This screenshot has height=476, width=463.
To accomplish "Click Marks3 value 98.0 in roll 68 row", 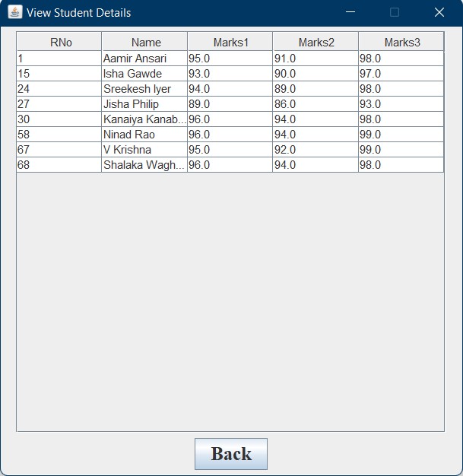I will point(401,164).
